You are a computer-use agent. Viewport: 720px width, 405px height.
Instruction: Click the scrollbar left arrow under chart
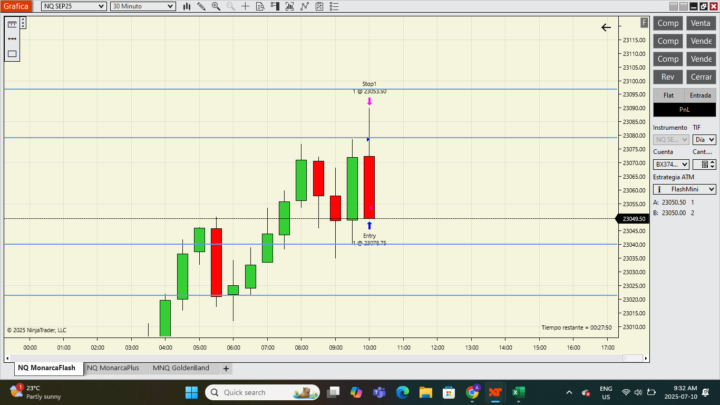point(7,358)
